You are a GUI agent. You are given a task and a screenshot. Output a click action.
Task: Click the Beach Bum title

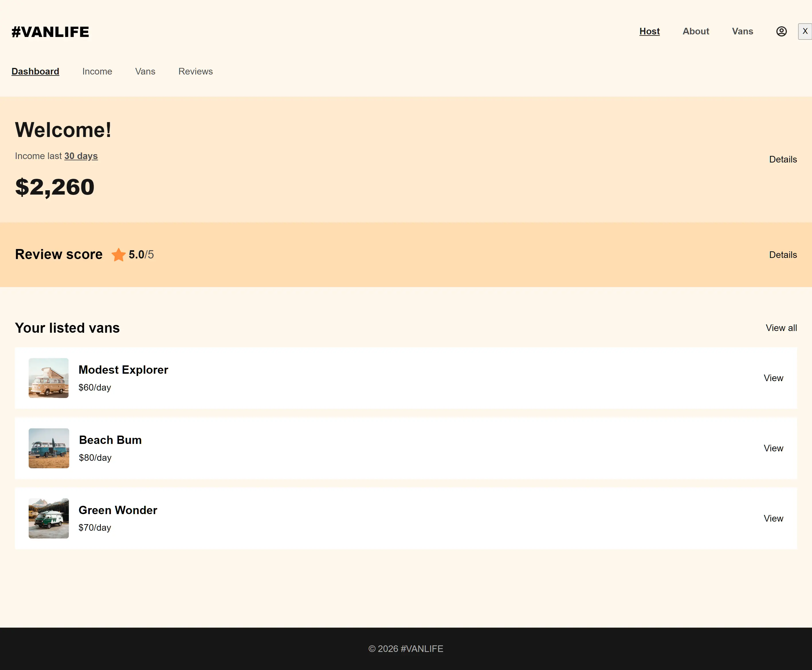(110, 440)
